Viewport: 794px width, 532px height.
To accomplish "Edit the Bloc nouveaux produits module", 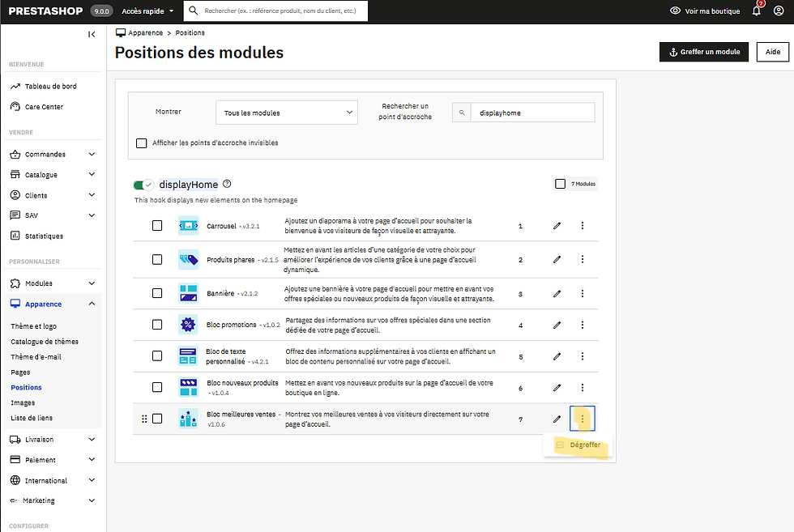I will (557, 388).
